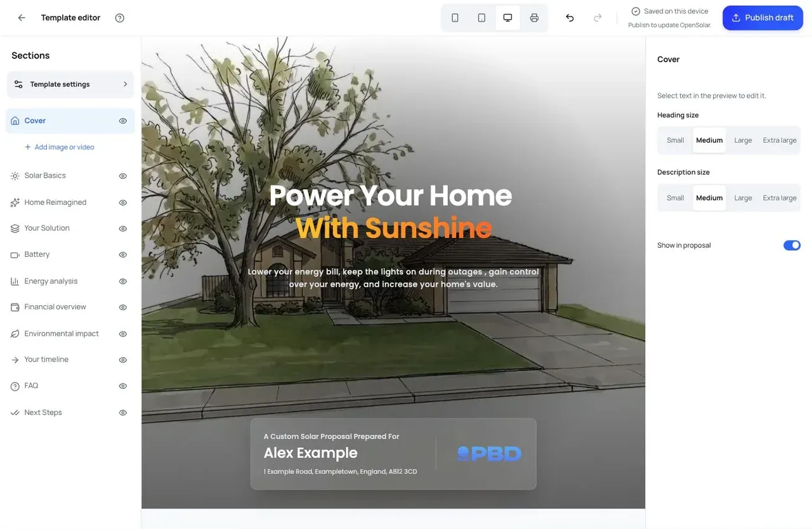Hide the Home Reimagined section
812x529 pixels.
123,202
